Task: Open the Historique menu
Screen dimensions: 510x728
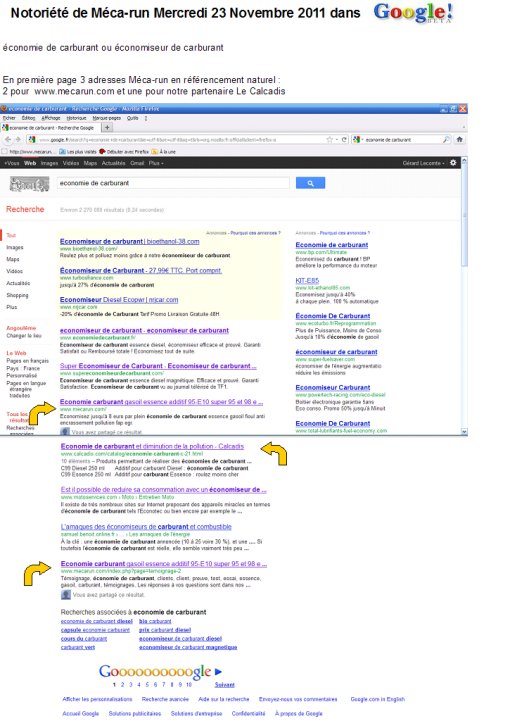Action: pyautogui.click(x=77, y=118)
